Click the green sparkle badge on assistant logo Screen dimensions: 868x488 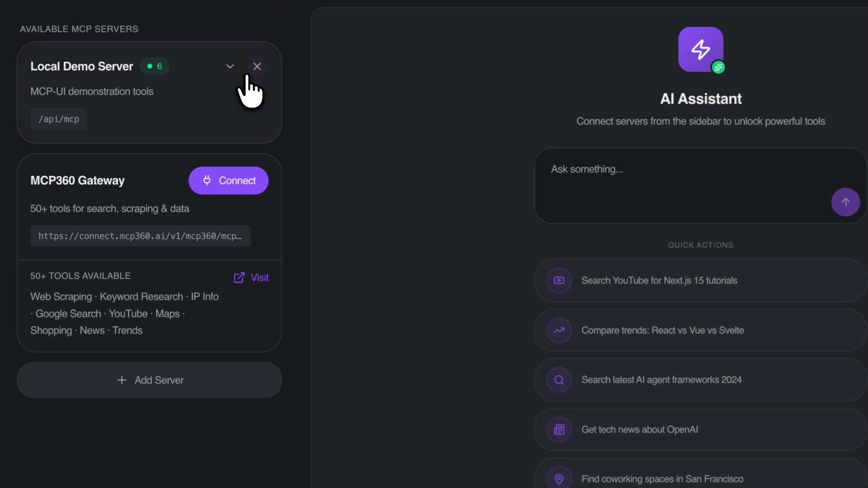718,68
